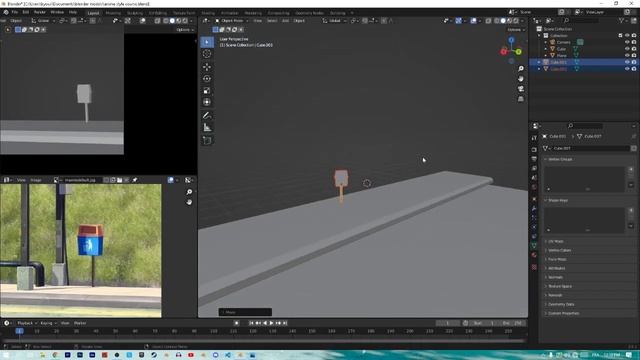Open the Render properties tab
This screenshot has width=640, height=360.
(534, 149)
